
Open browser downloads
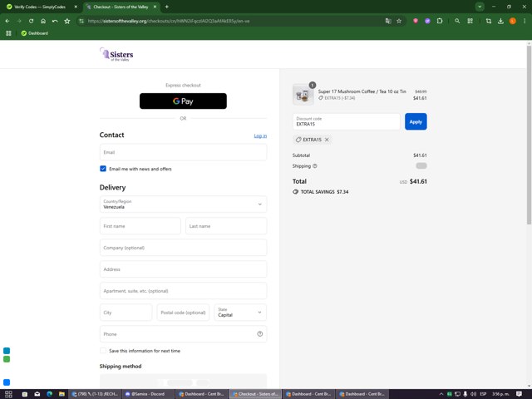pos(500,21)
